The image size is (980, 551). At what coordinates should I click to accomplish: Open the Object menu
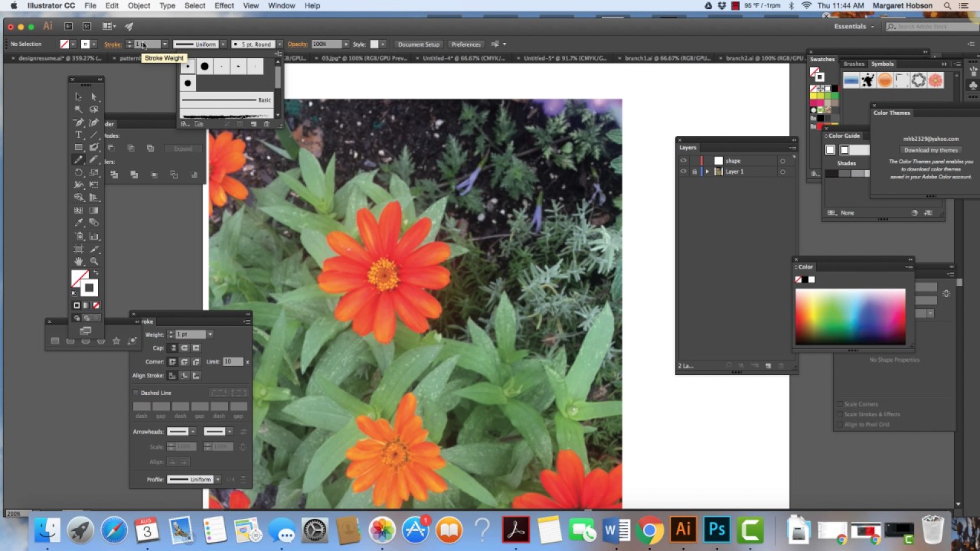(x=139, y=5)
